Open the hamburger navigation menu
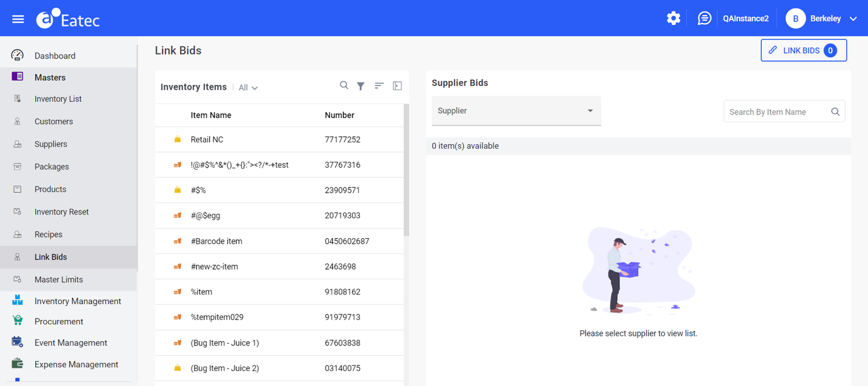868x386 pixels. click(x=18, y=18)
